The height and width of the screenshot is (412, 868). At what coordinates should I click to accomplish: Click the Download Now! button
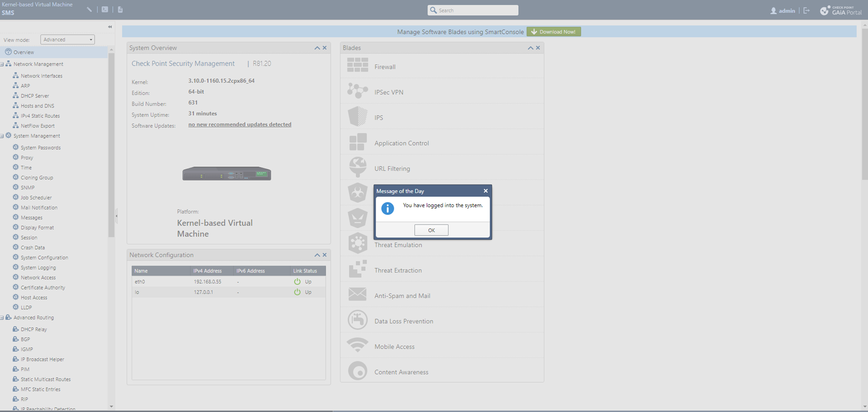click(x=554, y=32)
